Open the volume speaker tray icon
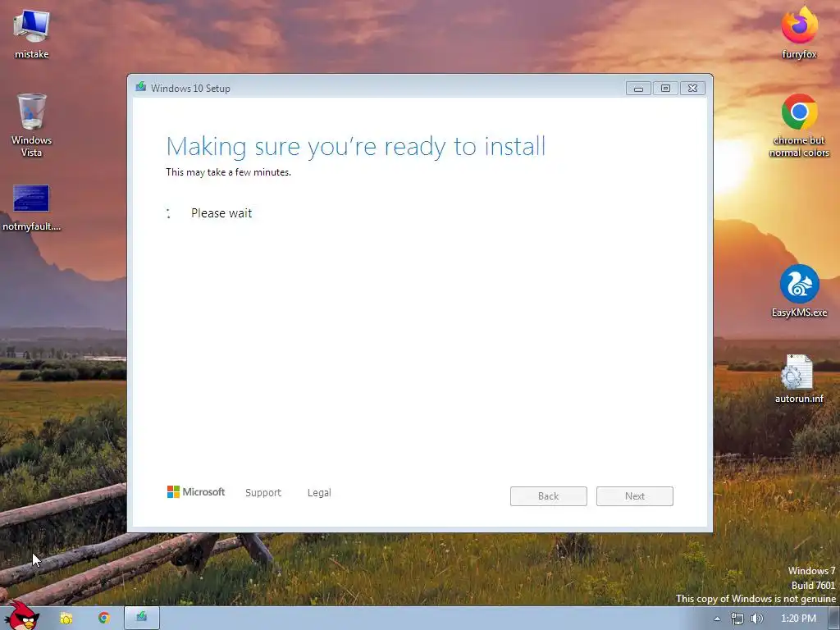 757,619
